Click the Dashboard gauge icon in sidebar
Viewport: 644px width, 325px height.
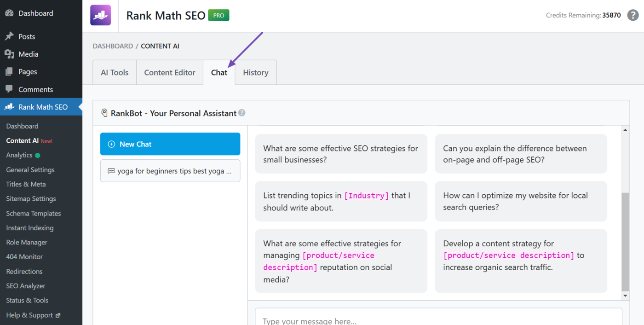click(x=9, y=13)
